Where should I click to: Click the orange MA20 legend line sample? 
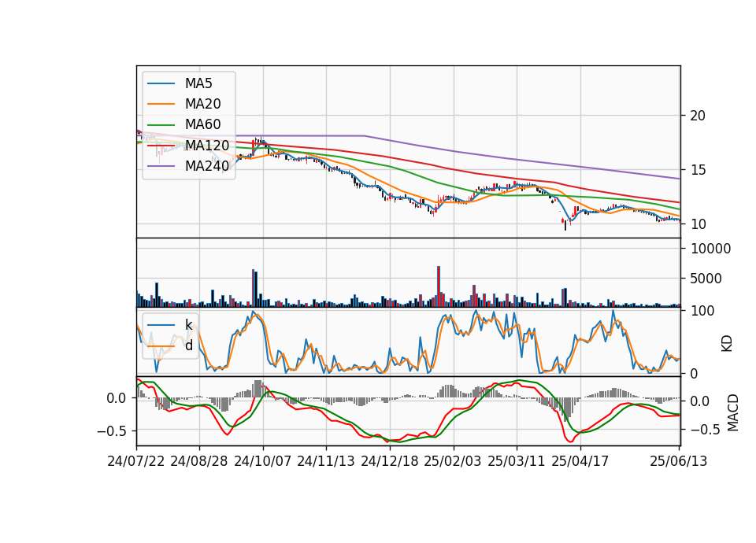point(161,104)
